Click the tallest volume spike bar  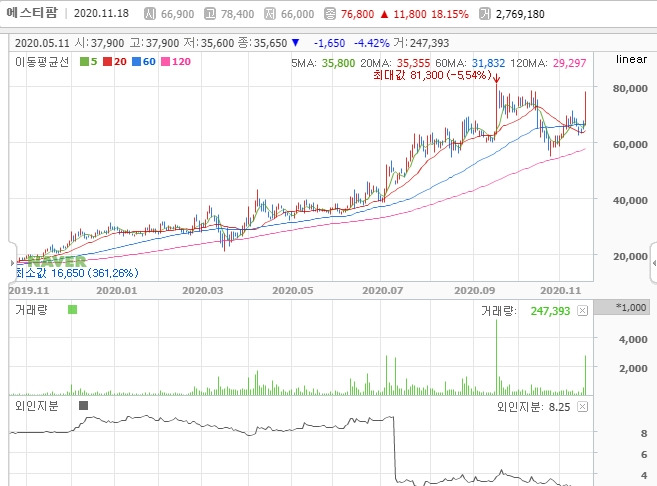tap(497, 357)
